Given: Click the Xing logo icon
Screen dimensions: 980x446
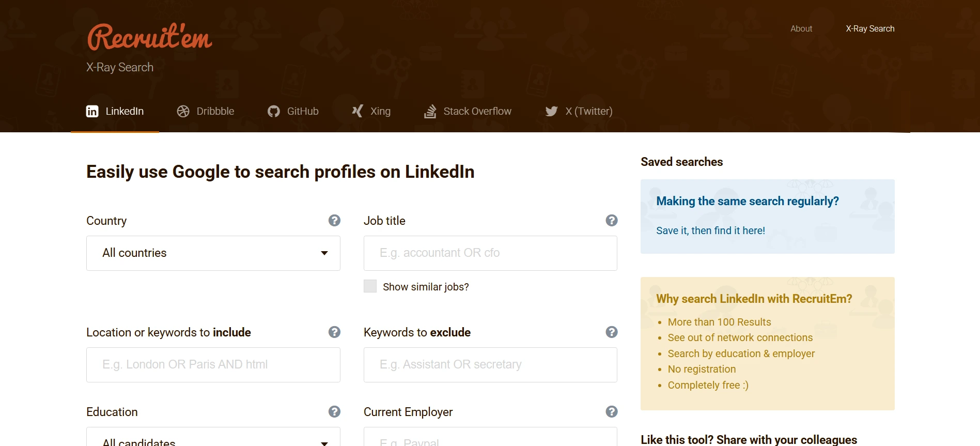Looking at the screenshot, I should [x=357, y=111].
